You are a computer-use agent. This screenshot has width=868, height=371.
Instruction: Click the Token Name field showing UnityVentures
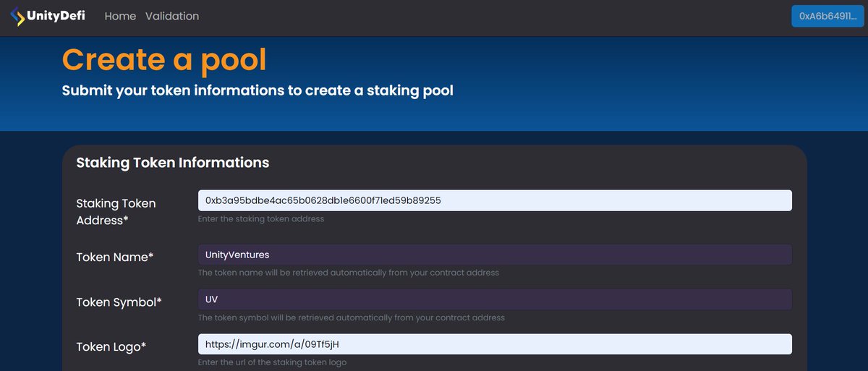point(495,255)
